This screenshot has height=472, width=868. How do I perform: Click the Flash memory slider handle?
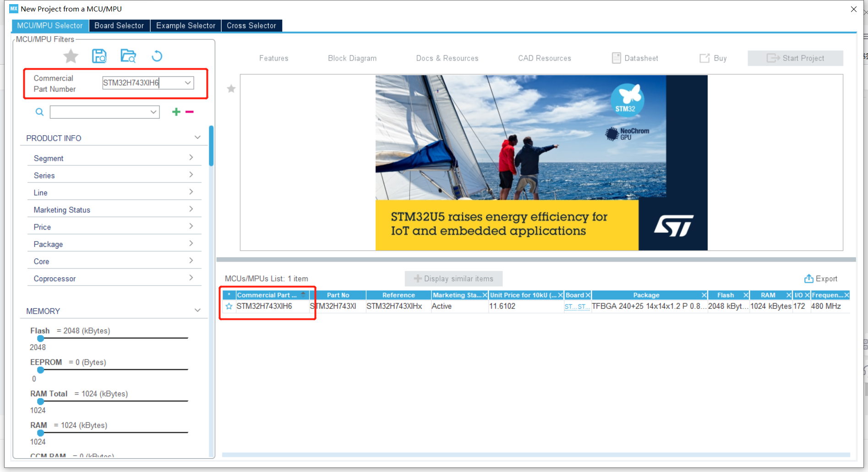(41, 338)
